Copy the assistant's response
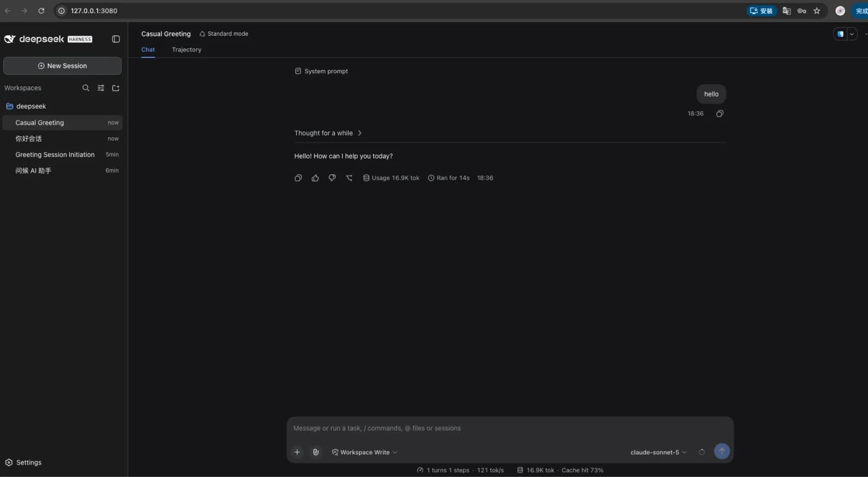 pos(298,178)
